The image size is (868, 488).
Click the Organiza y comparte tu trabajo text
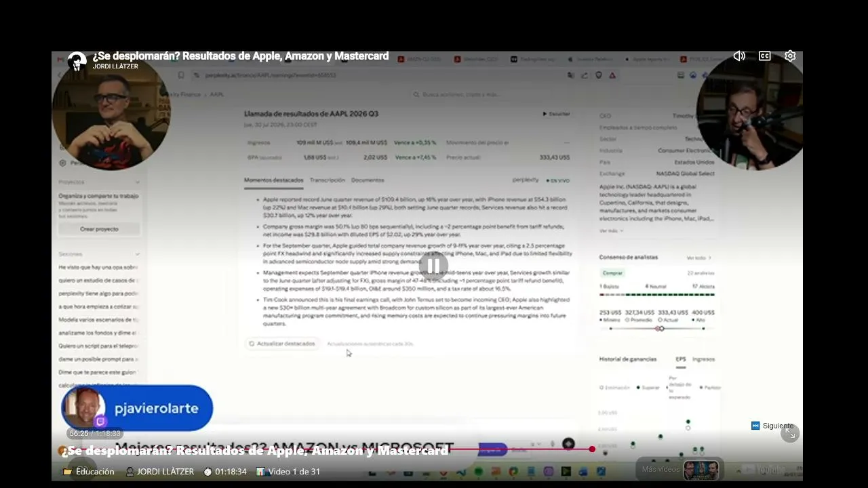98,196
